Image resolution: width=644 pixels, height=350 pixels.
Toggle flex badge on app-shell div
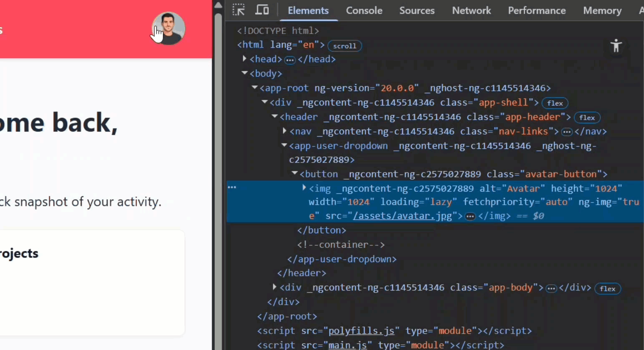pos(555,103)
